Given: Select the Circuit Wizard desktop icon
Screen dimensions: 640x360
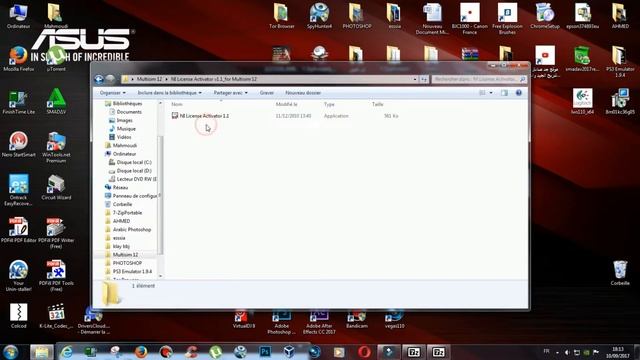Looking at the screenshot, I should pyautogui.click(x=56, y=187).
